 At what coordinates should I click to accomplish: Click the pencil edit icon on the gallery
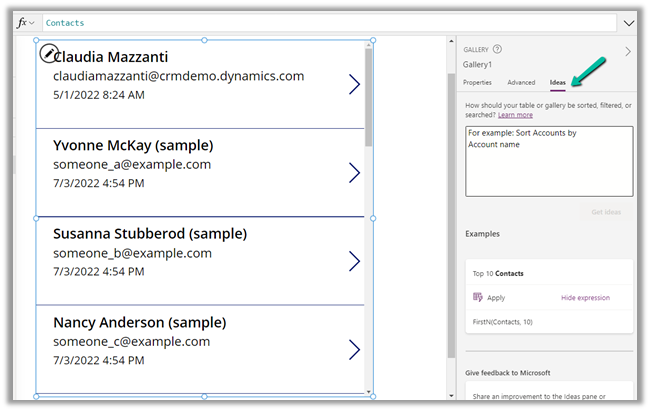click(47, 53)
